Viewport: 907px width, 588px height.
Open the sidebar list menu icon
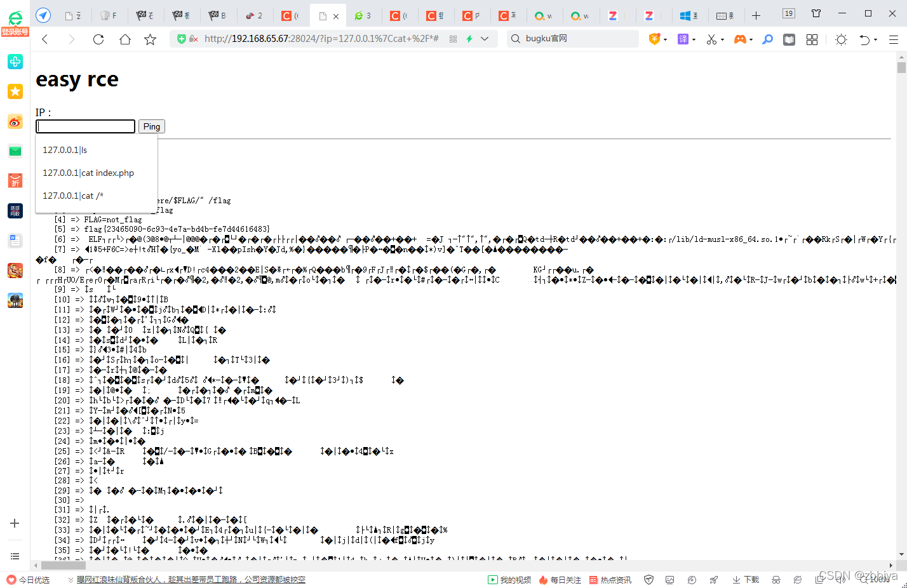point(15,556)
